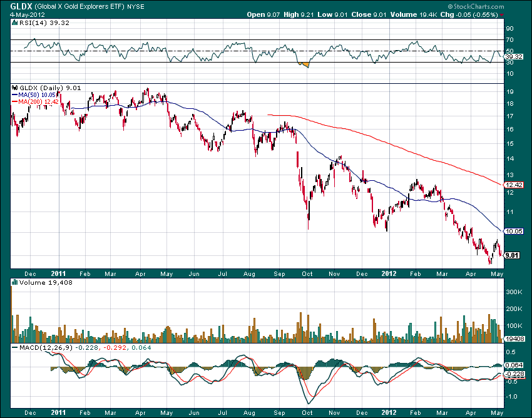Click the red down arrow after Chg value

[502, 15]
